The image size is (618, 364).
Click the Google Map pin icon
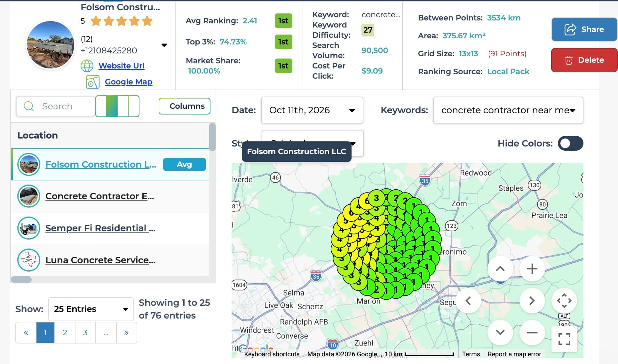pyautogui.click(x=93, y=82)
